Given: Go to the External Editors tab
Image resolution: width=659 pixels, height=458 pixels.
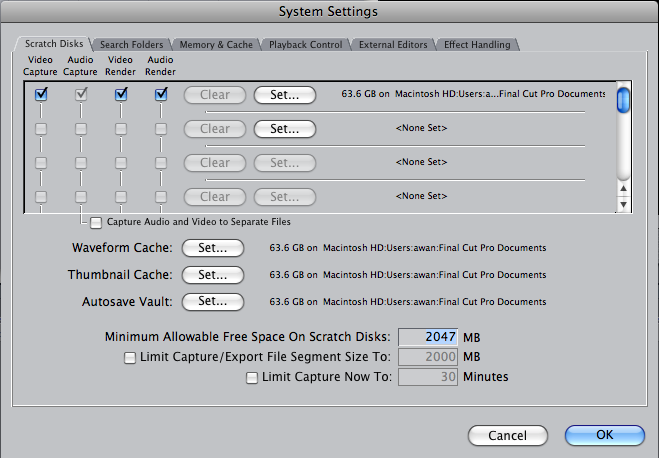Looking at the screenshot, I should tap(393, 45).
